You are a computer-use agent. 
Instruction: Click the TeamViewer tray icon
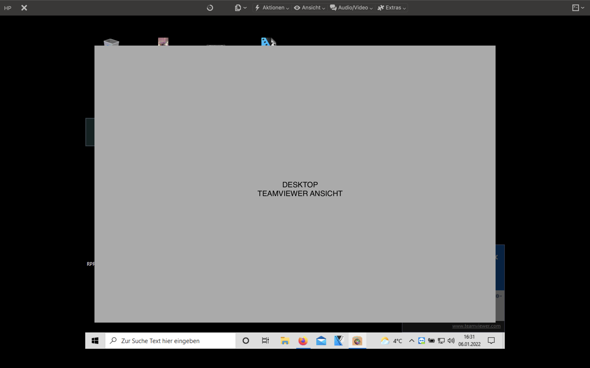point(421,341)
